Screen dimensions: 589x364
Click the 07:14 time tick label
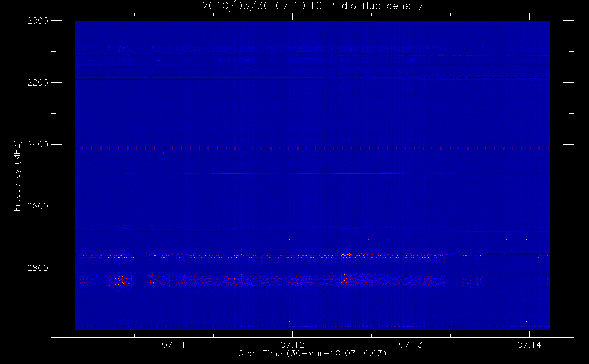pos(529,345)
